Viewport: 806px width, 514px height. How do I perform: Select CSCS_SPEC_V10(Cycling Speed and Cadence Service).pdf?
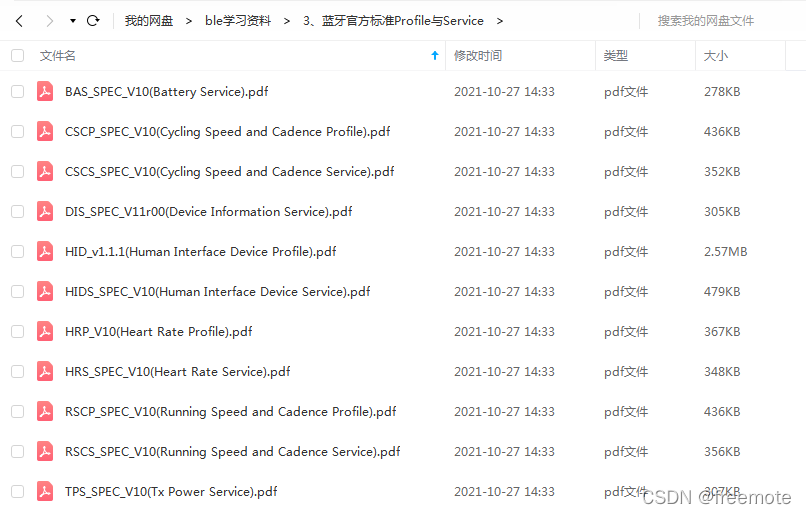point(230,172)
